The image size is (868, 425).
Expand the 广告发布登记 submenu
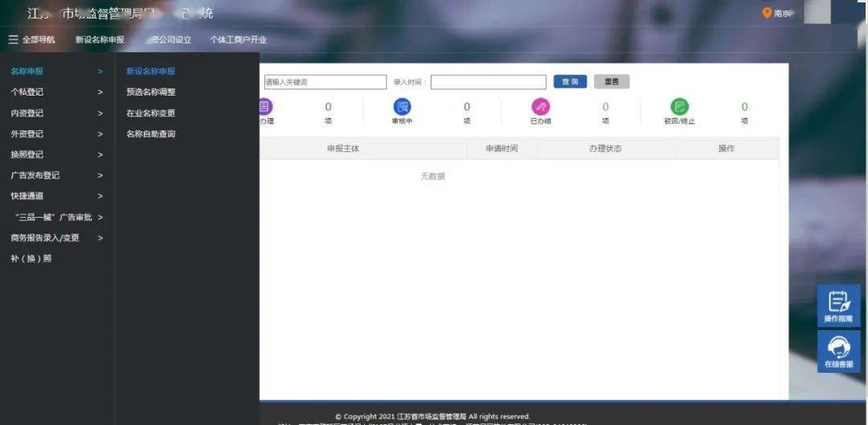pyautogui.click(x=55, y=175)
